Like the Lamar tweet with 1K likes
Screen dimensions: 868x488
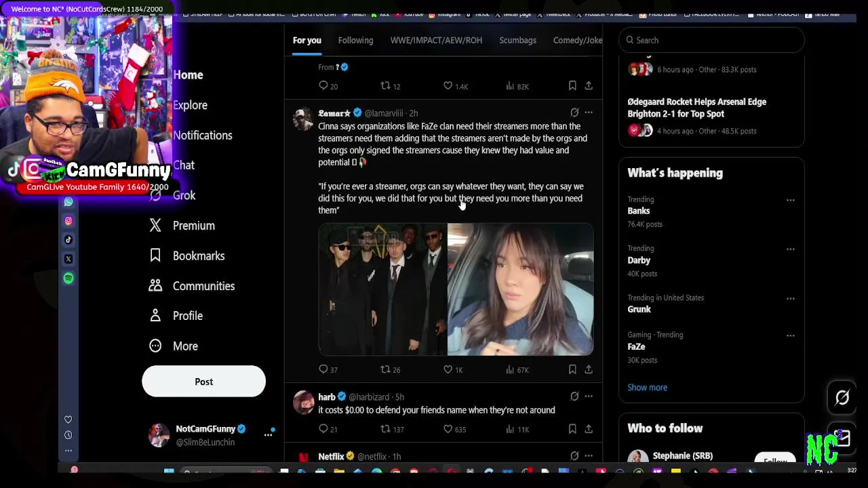(x=448, y=369)
